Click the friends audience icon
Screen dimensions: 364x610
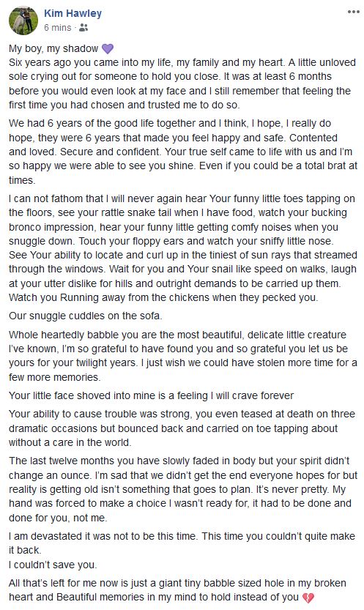tap(83, 28)
